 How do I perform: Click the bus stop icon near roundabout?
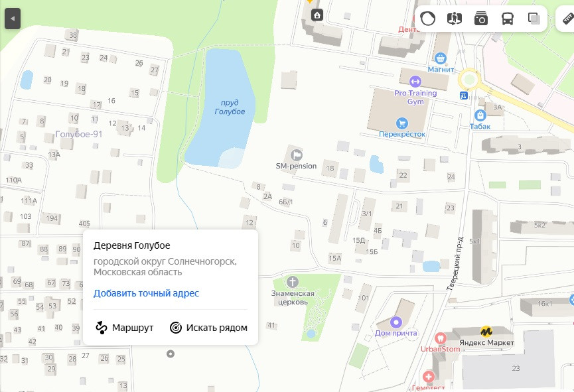click(x=464, y=96)
